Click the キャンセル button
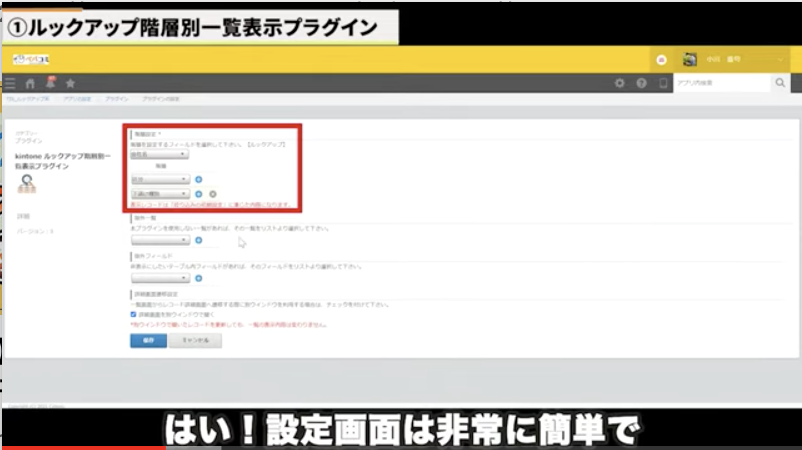 click(195, 340)
